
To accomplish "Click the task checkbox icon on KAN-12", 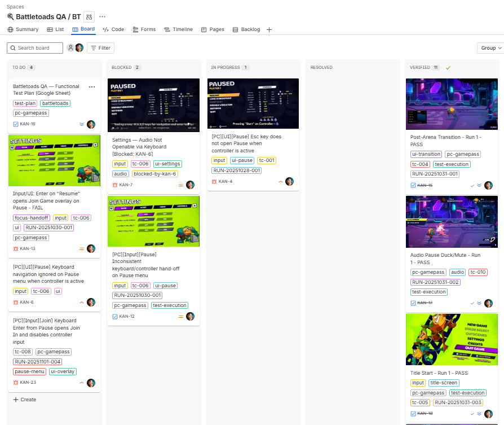I will tap(115, 317).
